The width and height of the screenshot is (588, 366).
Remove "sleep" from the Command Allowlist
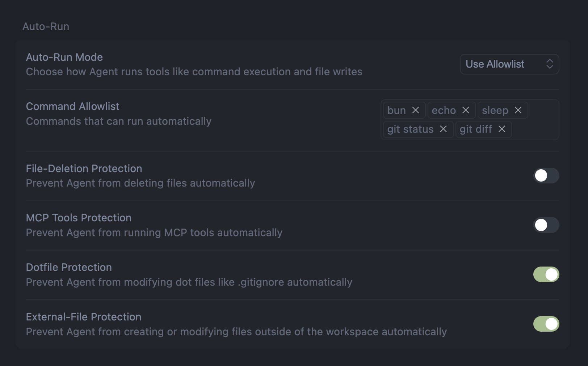click(x=518, y=110)
